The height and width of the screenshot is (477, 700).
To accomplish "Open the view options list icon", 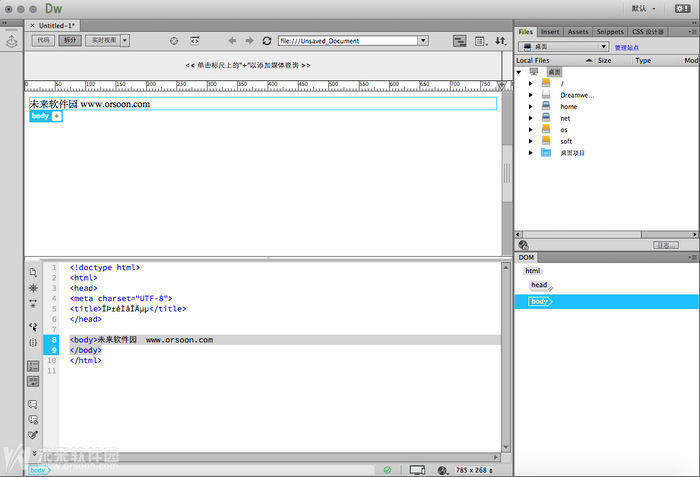I will pyautogui.click(x=480, y=41).
